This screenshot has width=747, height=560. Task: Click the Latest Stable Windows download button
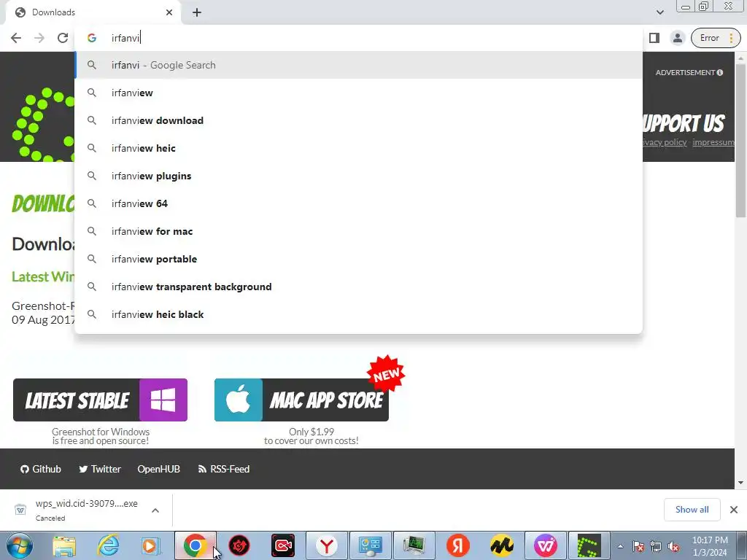[100, 400]
